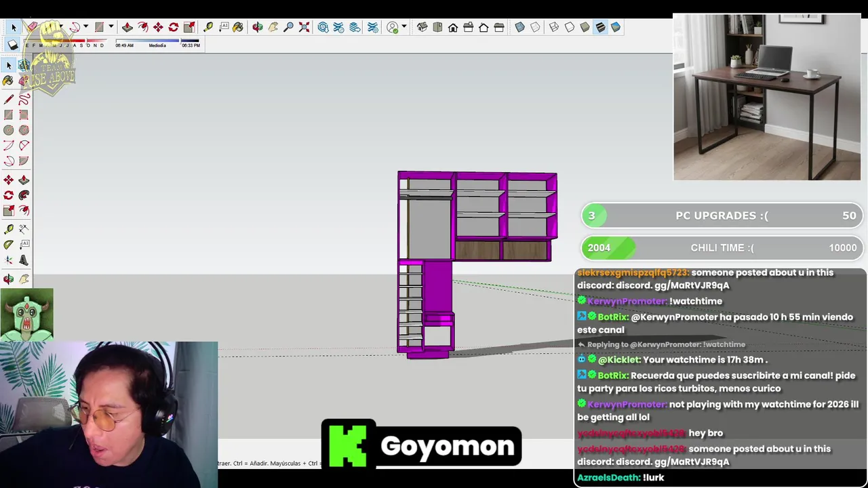Image resolution: width=868 pixels, height=488 pixels.
Task: Pick the Dimension tool in left palette
Action: click(24, 229)
